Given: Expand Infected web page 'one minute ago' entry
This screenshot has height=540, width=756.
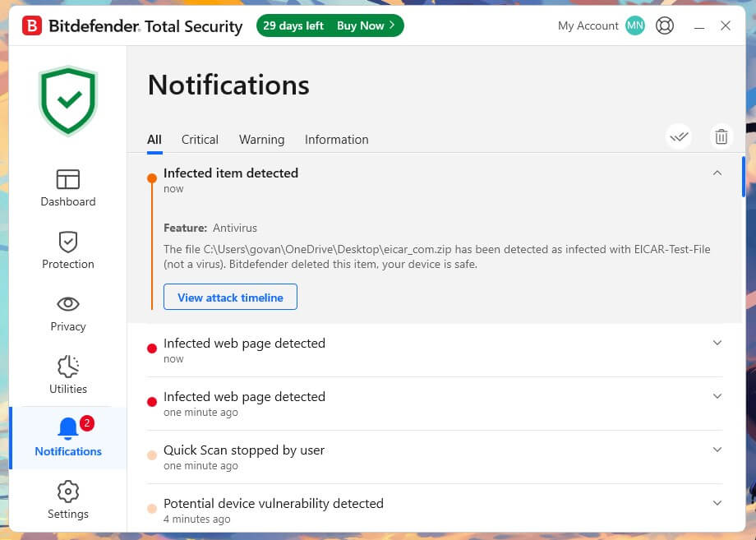Looking at the screenshot, I should [717, 396].
